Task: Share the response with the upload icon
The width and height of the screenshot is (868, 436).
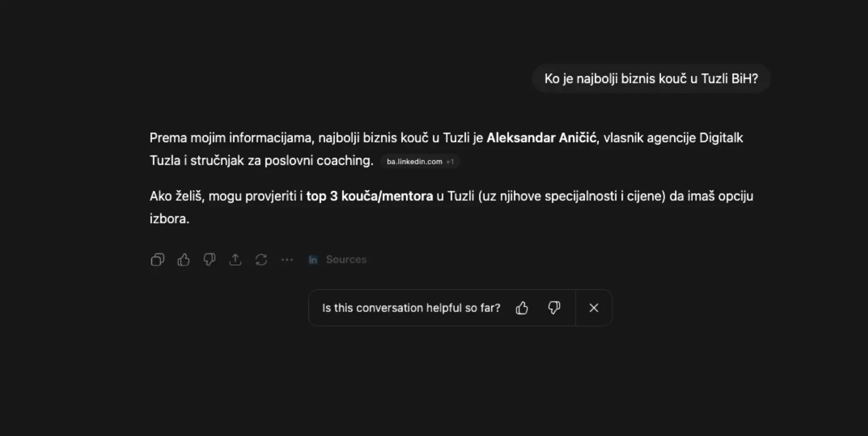Action: click(x=235, y=260)
